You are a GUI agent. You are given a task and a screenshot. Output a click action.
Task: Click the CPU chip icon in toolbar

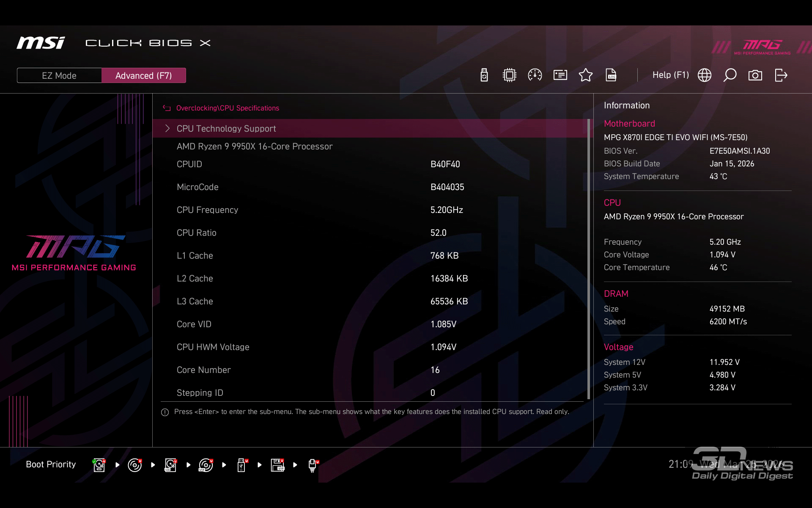[510, 75]
